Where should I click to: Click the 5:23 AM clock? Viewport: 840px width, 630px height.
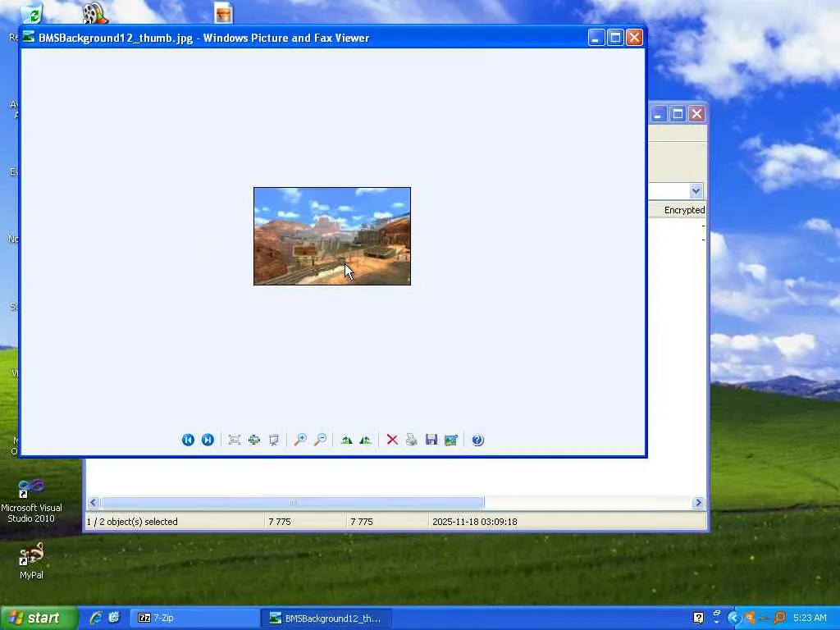[x=810, y=618]
